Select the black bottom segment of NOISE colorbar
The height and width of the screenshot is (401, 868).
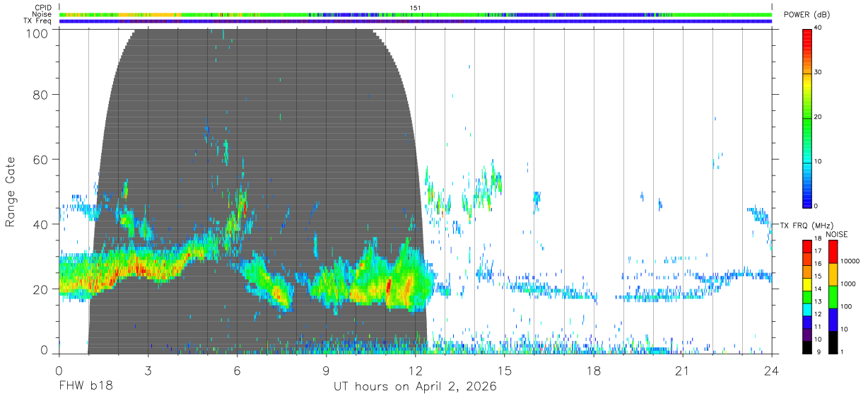tap(832, 342)
